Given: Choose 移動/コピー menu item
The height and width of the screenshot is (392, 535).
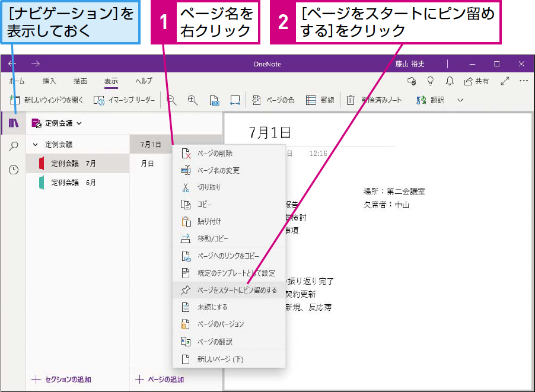Looking at the screenshot, I should point(229,238).
